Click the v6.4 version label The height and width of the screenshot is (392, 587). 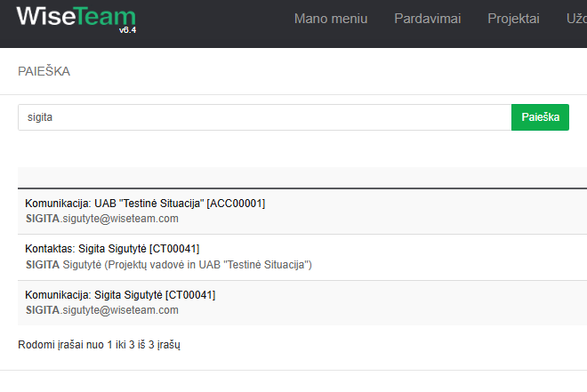point(127,30)
